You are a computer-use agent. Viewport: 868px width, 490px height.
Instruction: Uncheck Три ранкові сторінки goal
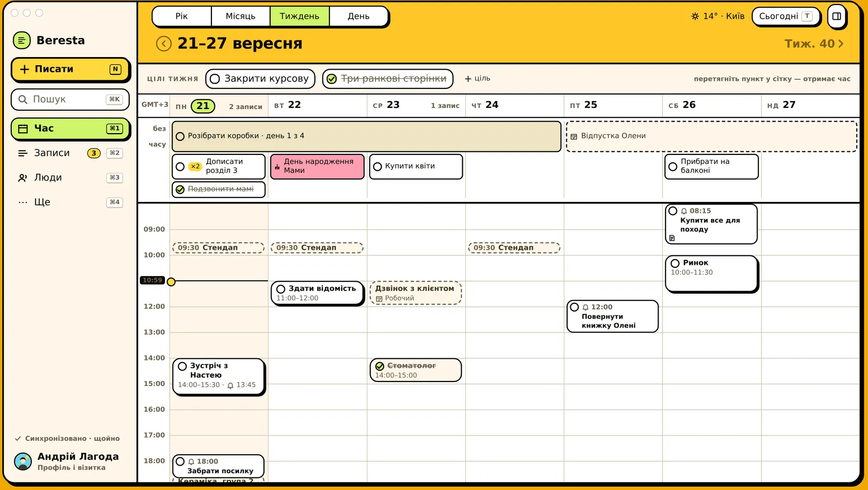(332, 79)
